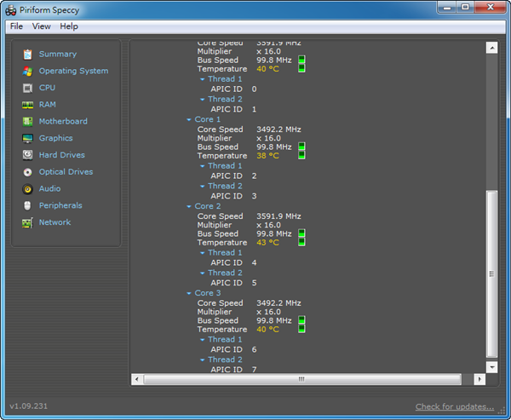
Task: Click Core 1 Bus Speed green graph icon
Action: tap(301, 146)
